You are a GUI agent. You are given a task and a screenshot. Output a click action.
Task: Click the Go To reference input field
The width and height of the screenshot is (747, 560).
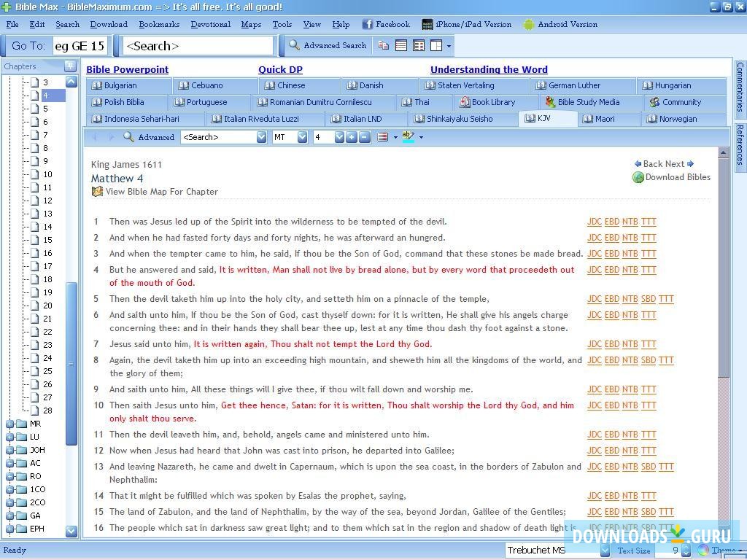pyautogui.click(x=80, y=46)
